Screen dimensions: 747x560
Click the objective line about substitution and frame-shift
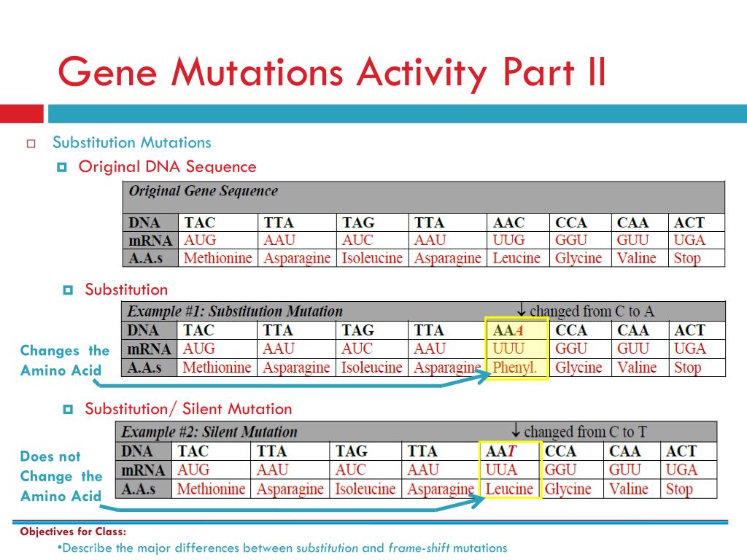click(282, 548)
